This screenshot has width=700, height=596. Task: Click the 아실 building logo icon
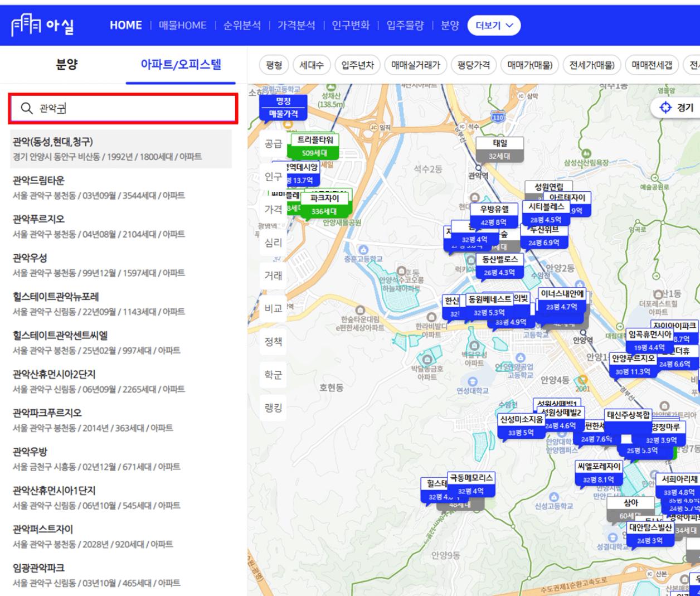[x=26, y=25]
